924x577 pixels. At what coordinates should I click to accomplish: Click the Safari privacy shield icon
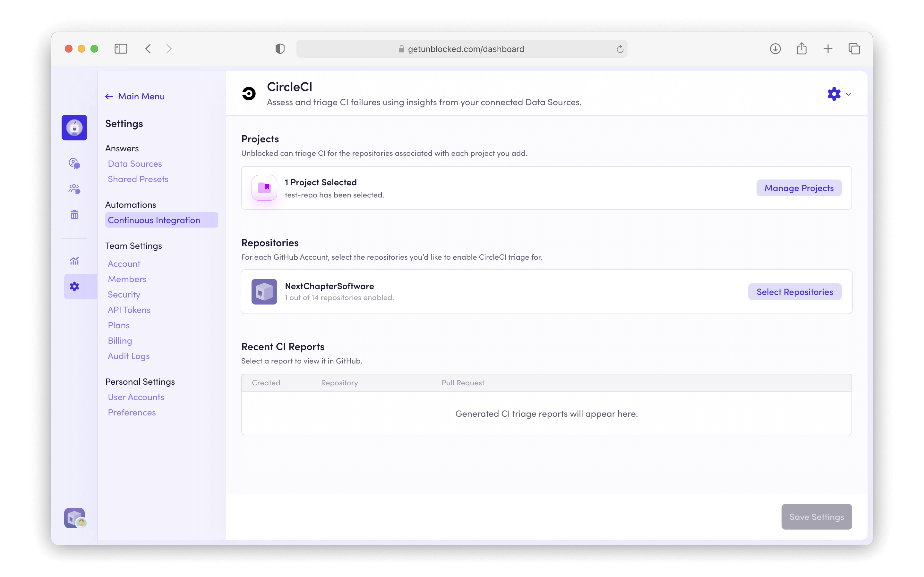coord(280,49)
